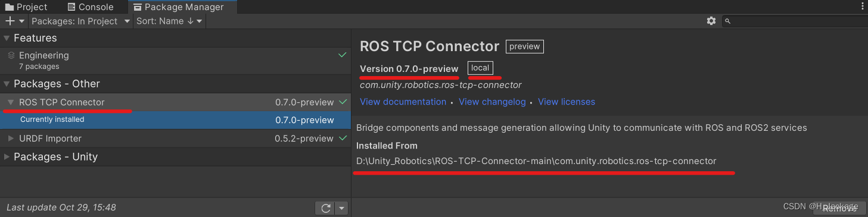Open the Sort: Name dropdown
Image resolution: width=868 pixels, height=217 pixels.
[169, 21]
